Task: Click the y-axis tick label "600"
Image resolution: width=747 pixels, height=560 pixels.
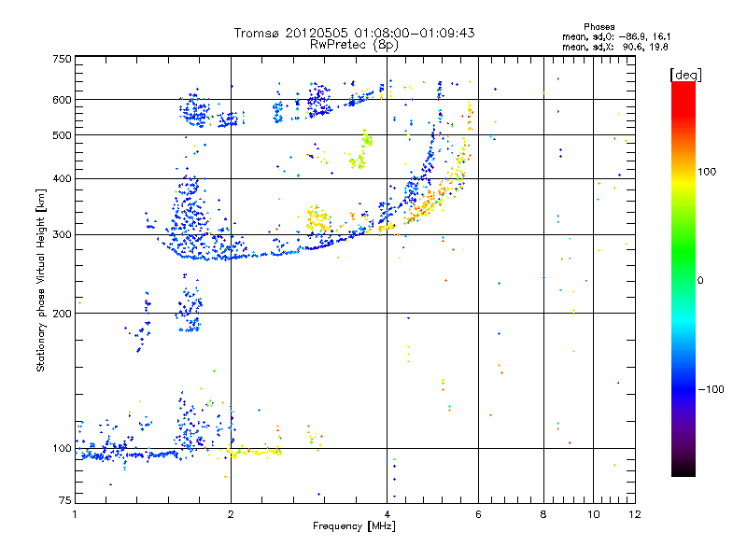Action: click(x=62, y=100)
